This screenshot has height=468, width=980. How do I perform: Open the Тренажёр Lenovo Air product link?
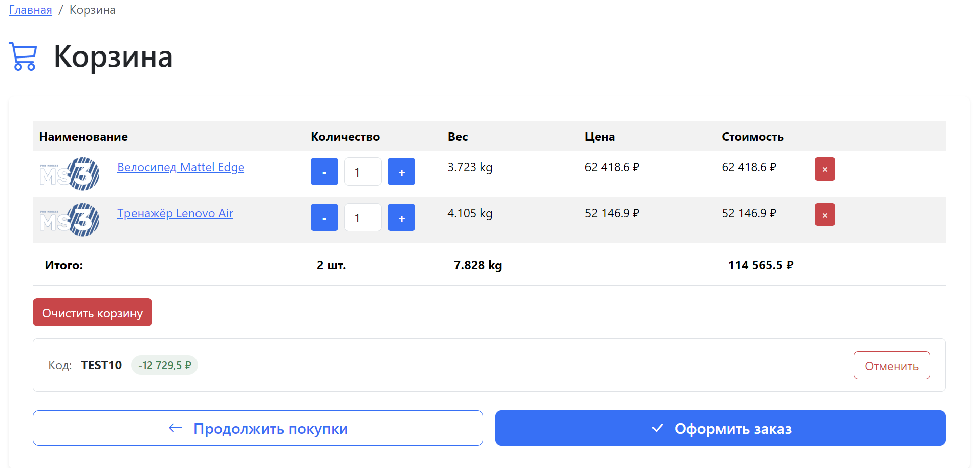pyautogui.click(x=175, y=213)
